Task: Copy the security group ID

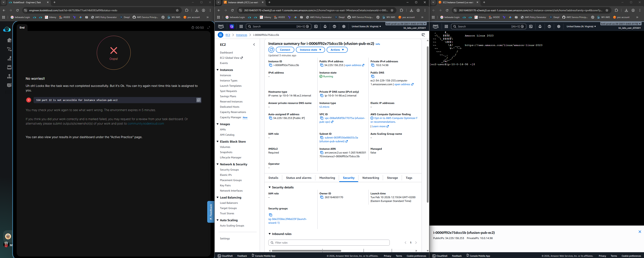Action: (x=270, y=215)
